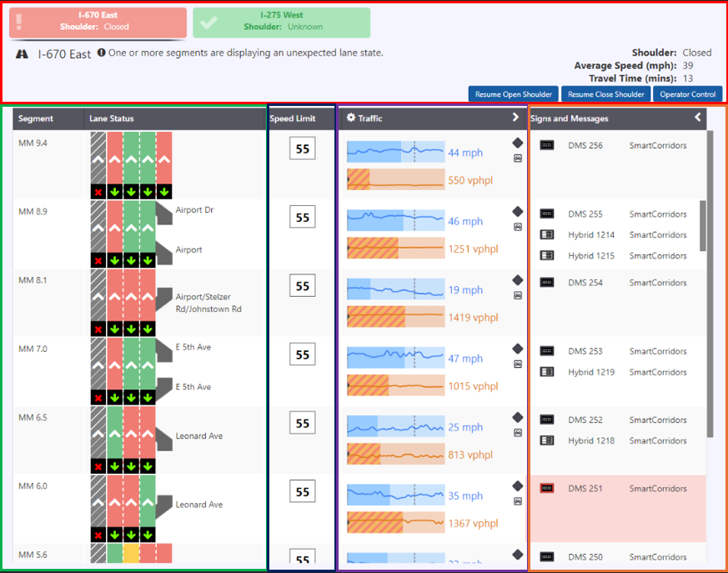The height and width of the screenshot is (573, 728).
Task: Click the 55 speed limit sign for MM 8.1
Action: pos(302,285)
